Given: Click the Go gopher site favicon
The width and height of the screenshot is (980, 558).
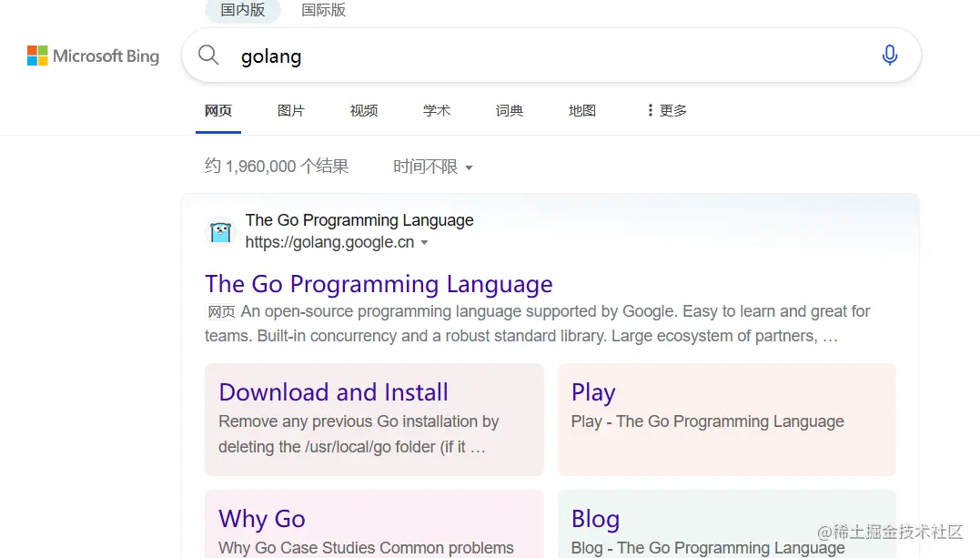Looking at the screenshot, I should (x=220, y=232).
